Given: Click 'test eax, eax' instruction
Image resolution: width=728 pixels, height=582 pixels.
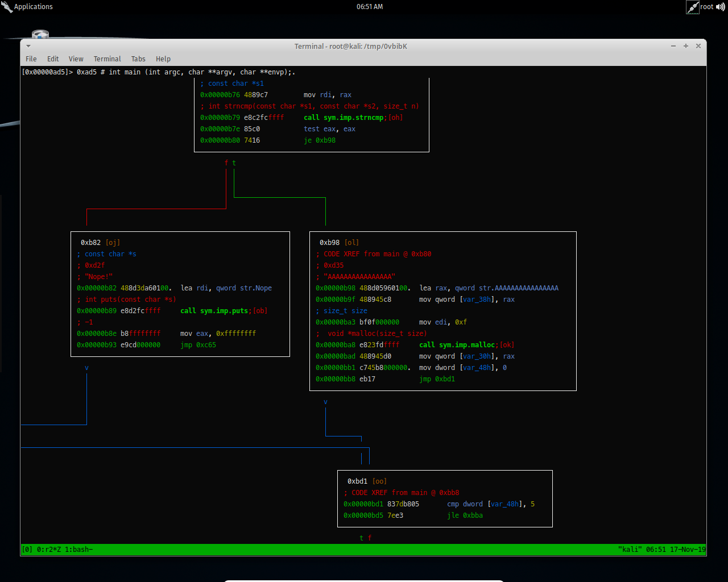Looking at the screenshot, I should [x=329, y=129].
